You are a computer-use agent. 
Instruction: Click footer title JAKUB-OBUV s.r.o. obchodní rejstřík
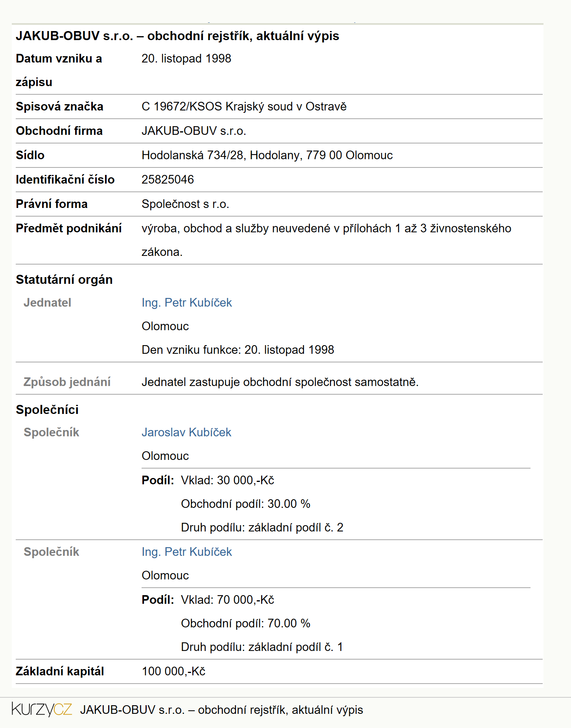point(221,710)
